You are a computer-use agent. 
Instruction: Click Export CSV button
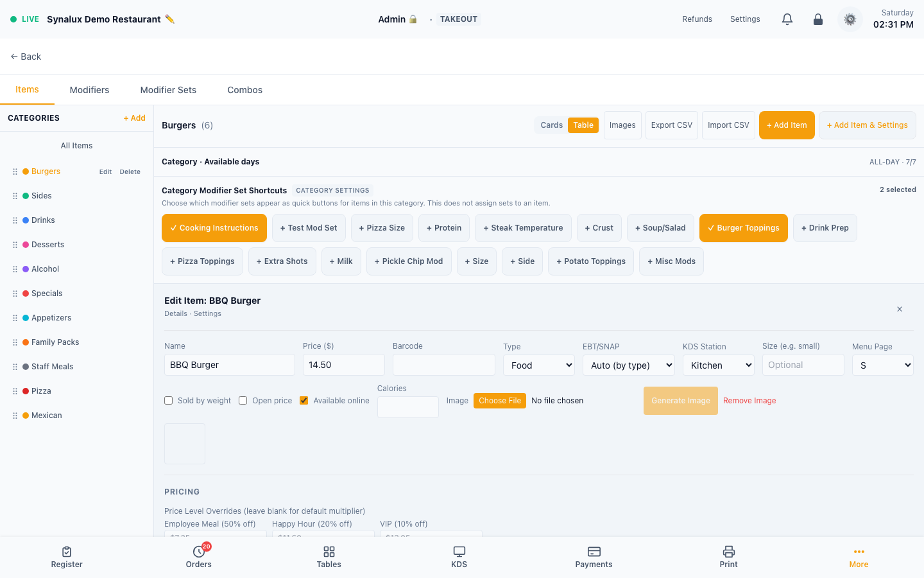pyautogui.click(x=672, y=125)
